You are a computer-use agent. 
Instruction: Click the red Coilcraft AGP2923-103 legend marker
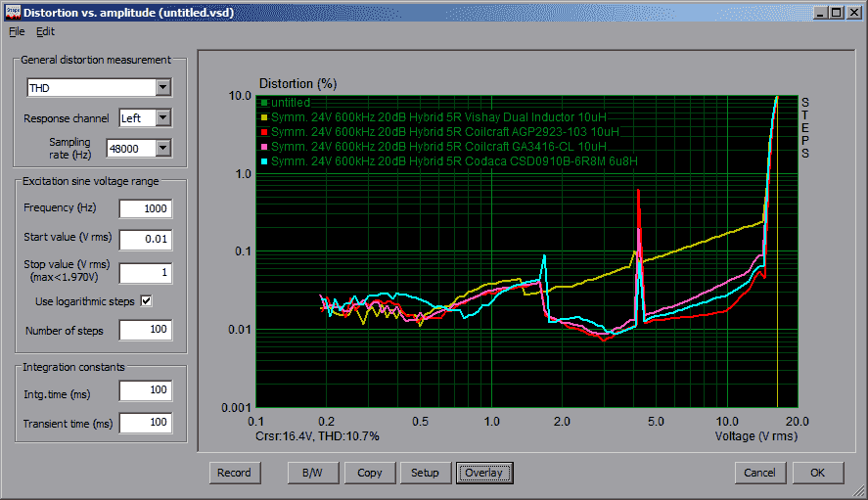264,131
